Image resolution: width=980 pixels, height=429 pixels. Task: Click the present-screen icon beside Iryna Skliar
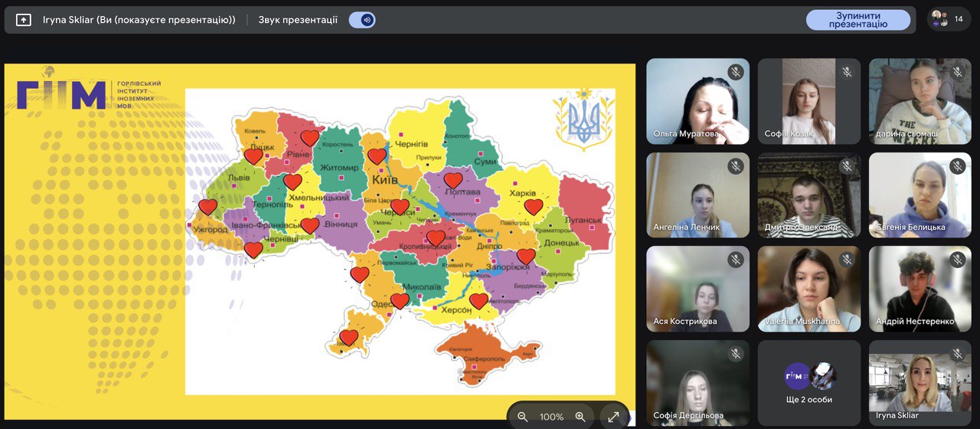tap(24, 20)
